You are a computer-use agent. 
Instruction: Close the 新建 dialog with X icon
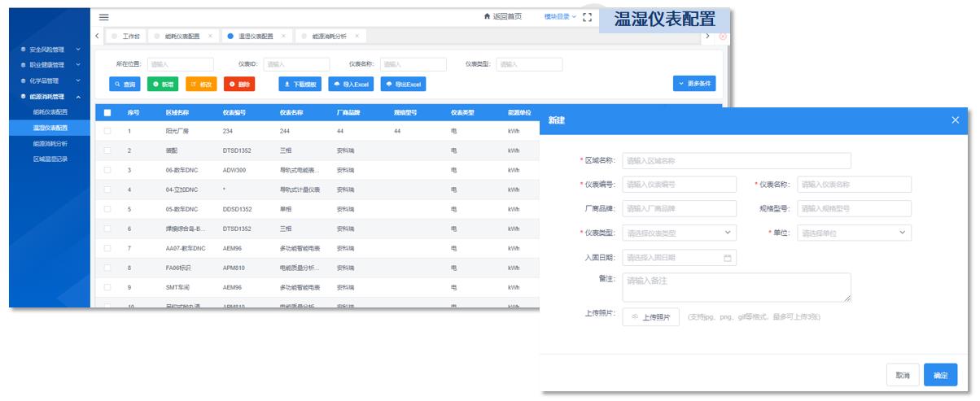(956, 120)
